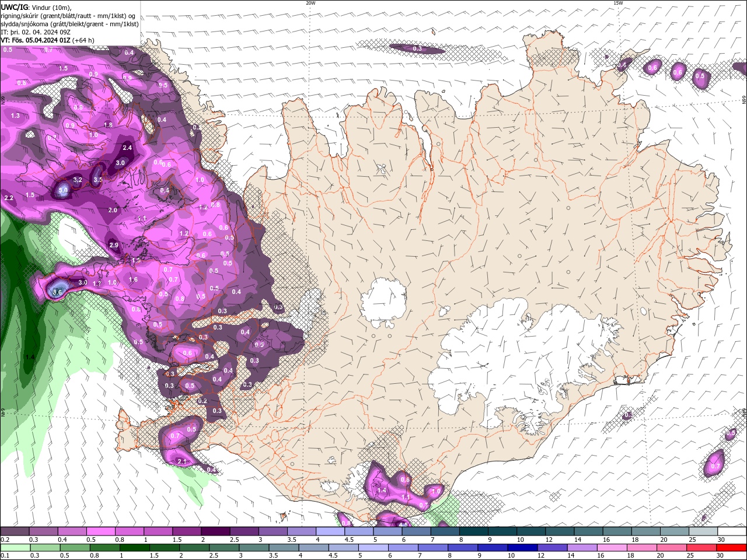Click the "20W" longitude label
Screen dimensions: 747x560
(x=310, y=3)
